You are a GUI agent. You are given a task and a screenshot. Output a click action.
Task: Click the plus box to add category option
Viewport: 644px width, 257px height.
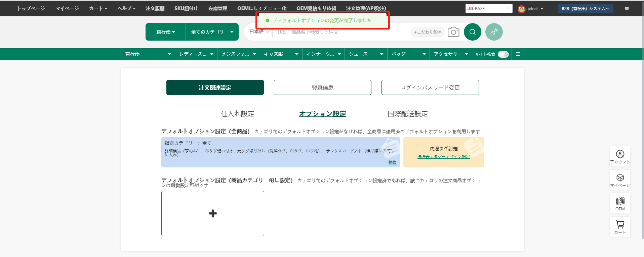pos(212,213)
